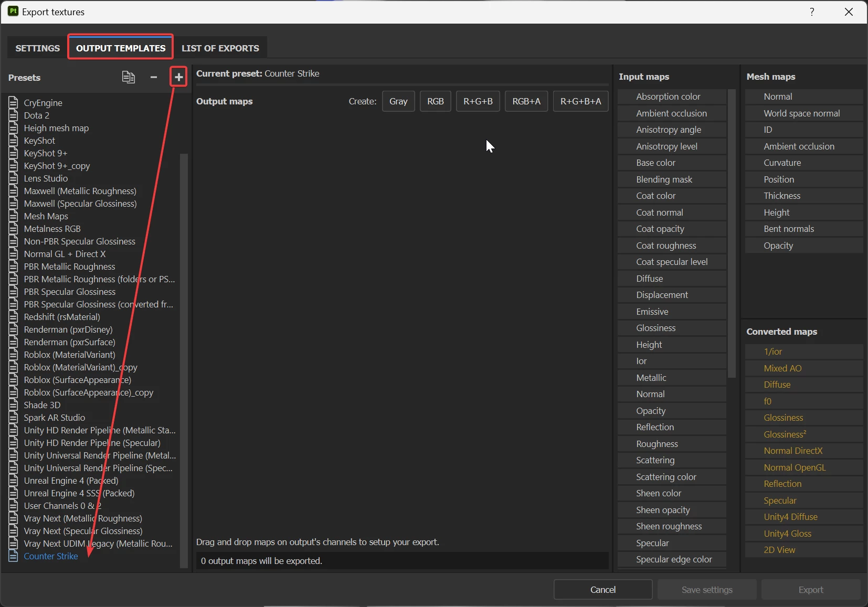Viewport: 868px width, 607px height.
Task: Click the Coat normal input map
Action: 672,212
